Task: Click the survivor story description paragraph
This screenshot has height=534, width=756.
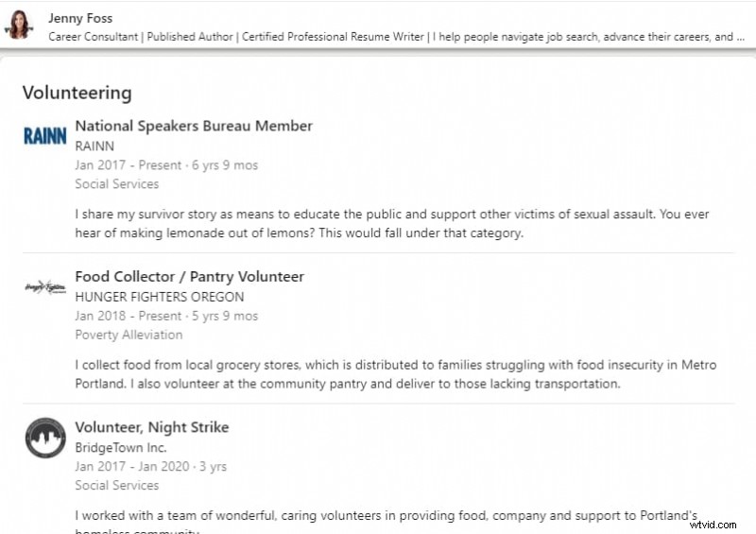Action: coord(392,224)
